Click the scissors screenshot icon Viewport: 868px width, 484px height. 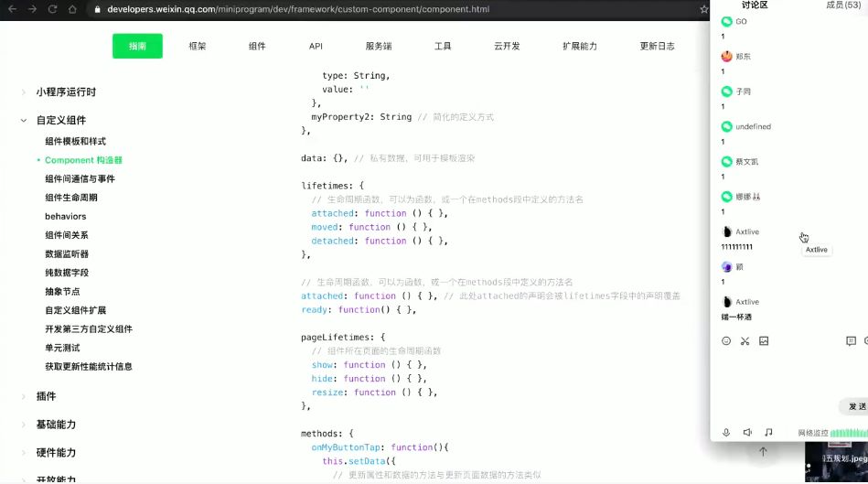(x=745, y=341)
